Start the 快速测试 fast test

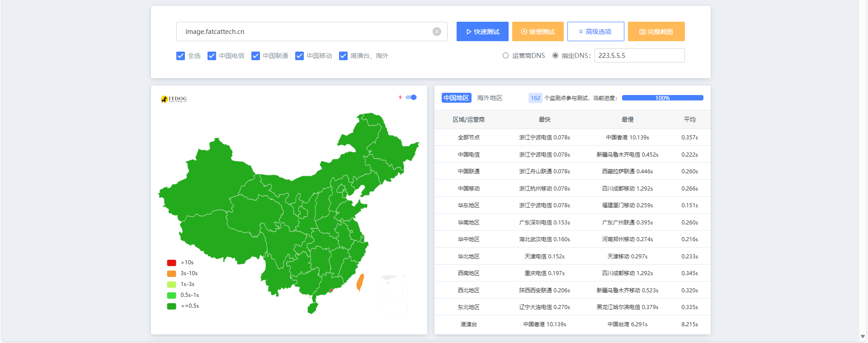482,32
